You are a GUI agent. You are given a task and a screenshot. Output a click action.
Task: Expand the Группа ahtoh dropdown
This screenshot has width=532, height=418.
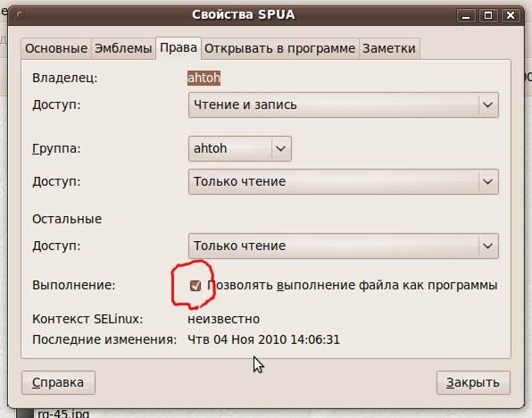tap(240, 149)
